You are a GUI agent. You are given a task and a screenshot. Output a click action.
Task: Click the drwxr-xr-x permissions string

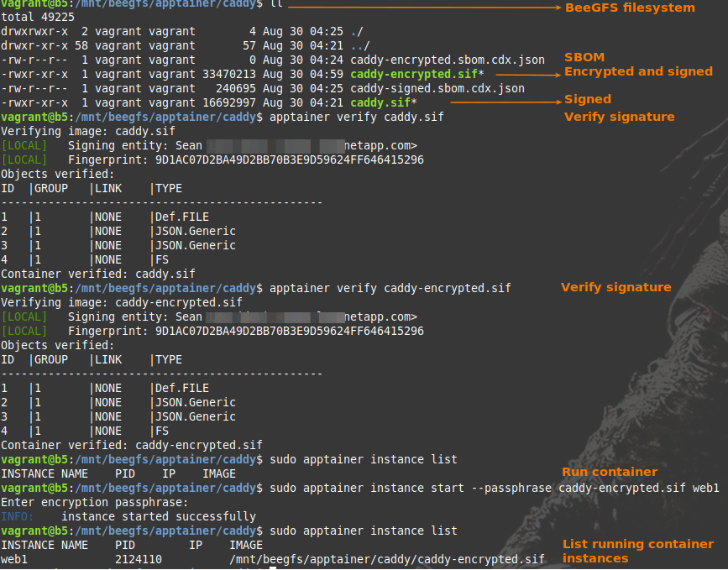(34, 46)
